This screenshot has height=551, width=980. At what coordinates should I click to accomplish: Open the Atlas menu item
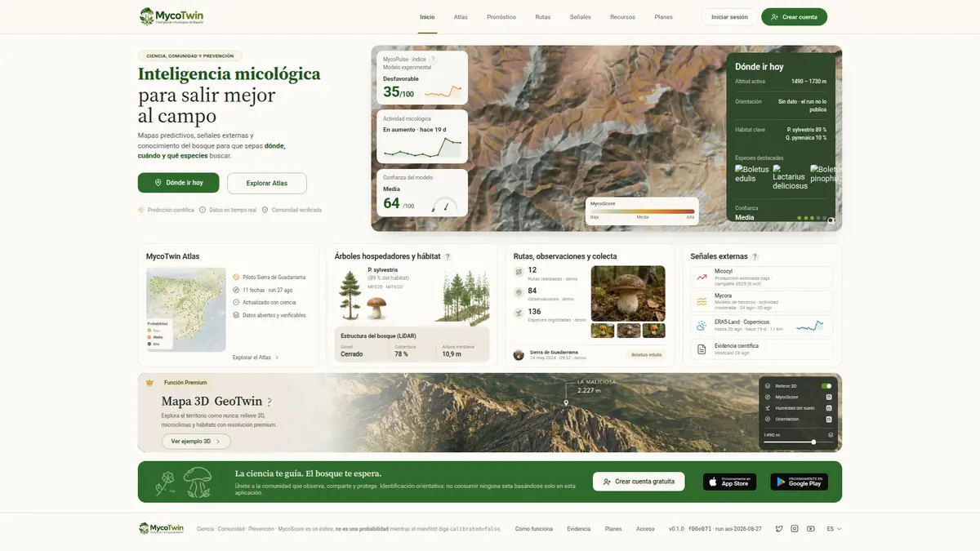[461, 17]
